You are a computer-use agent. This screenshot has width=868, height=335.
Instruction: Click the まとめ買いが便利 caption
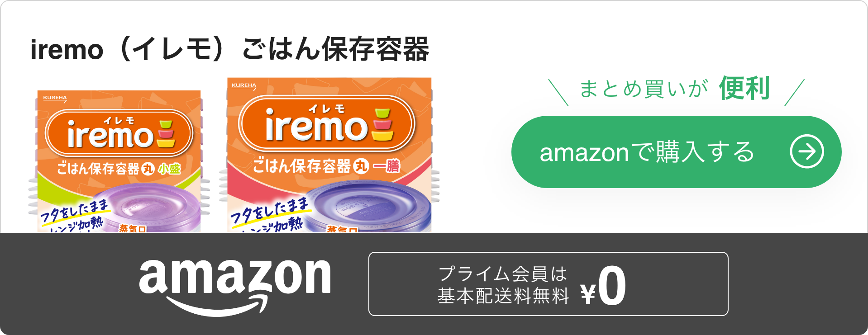(x=676, y=89)
